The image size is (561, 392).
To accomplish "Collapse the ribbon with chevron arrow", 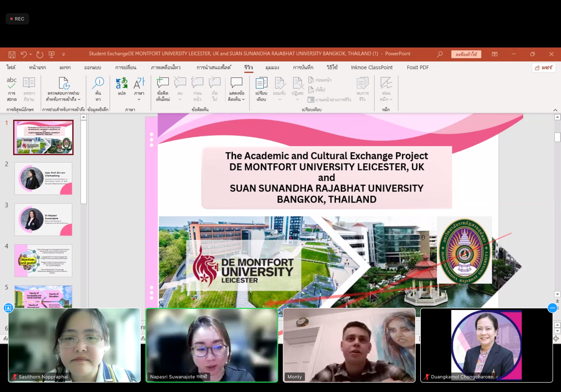I will click(555, 110).
